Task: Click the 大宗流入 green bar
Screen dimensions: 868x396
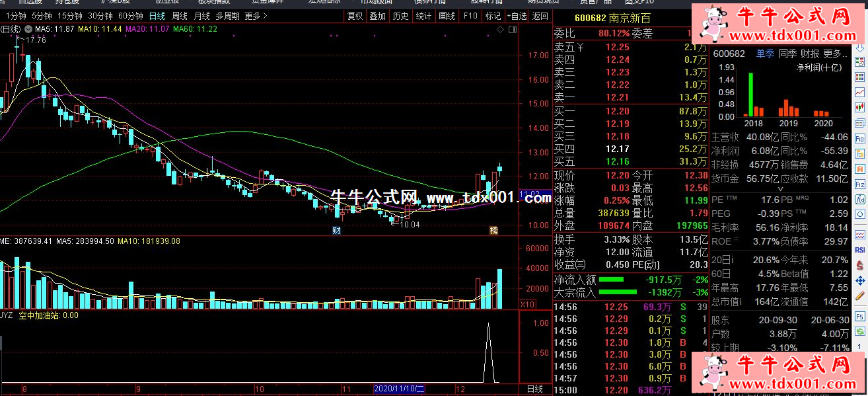Action: 618,292
